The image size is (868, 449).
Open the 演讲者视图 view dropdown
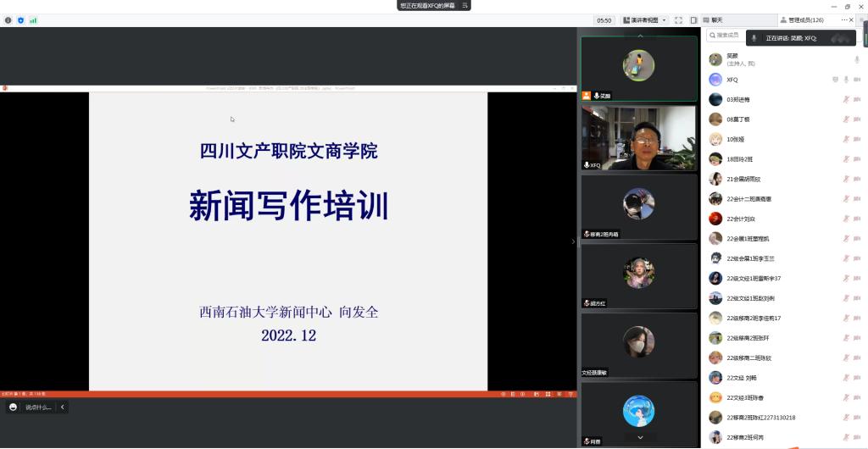coord(645,20)
